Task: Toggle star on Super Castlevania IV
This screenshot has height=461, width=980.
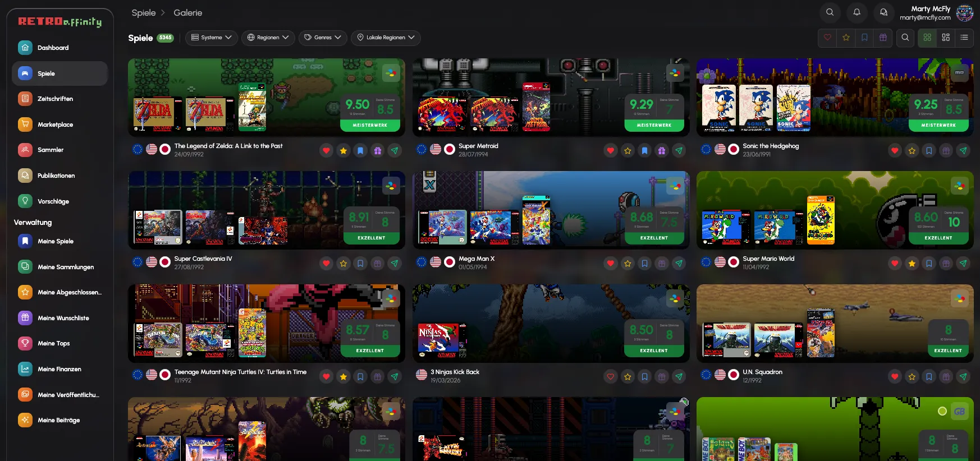Action: [344, 263]
